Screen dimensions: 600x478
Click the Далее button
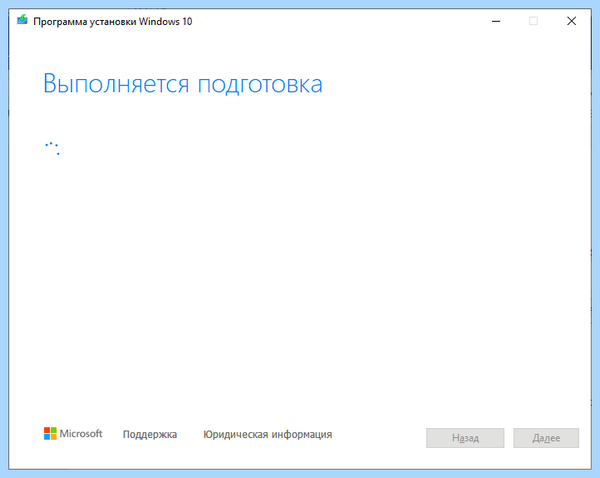click(546, 438)
